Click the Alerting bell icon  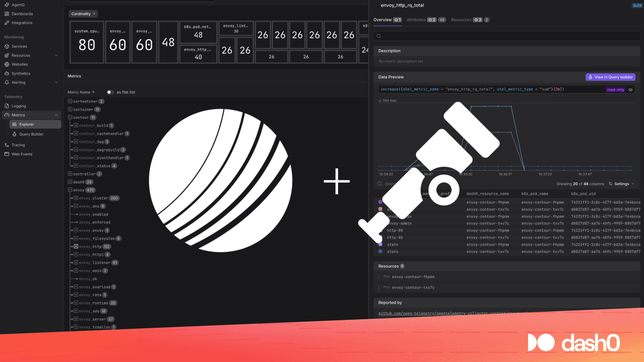coord(7,82)
